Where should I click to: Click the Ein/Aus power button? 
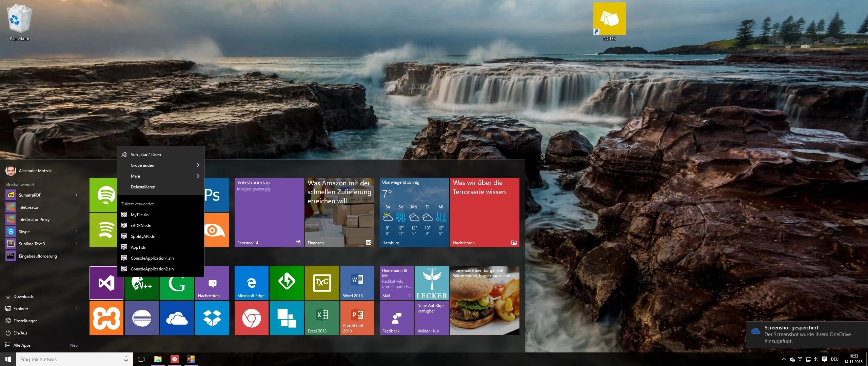click(x=20, y=333)
